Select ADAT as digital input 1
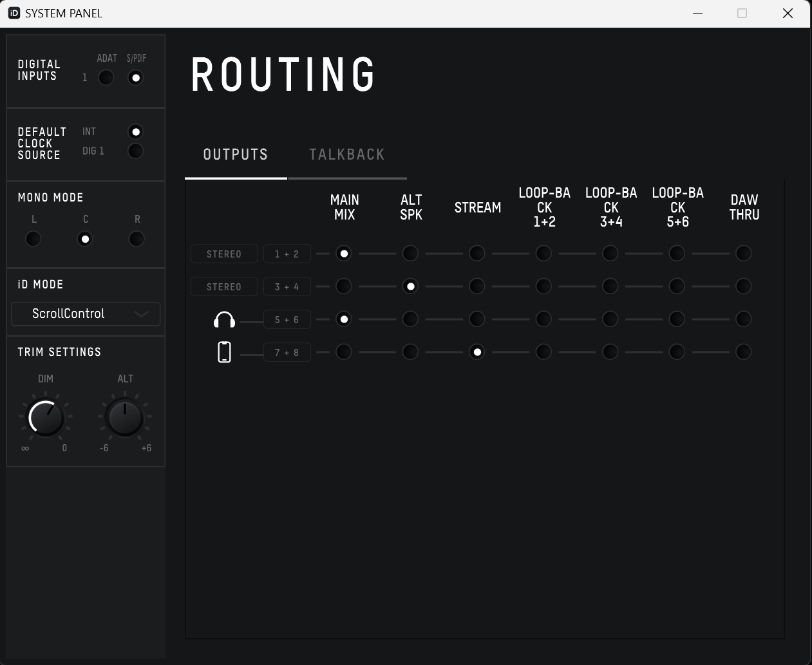 (106, 78)
